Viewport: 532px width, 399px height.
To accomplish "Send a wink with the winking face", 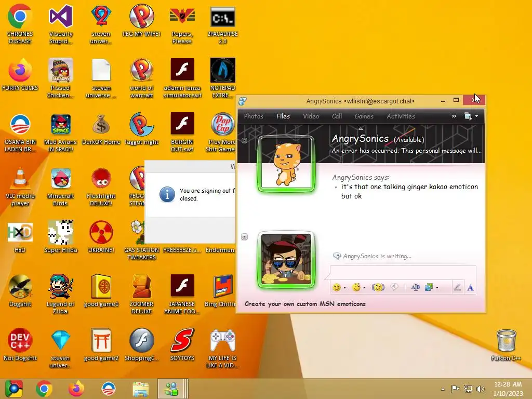I will (x=356, y=287).
